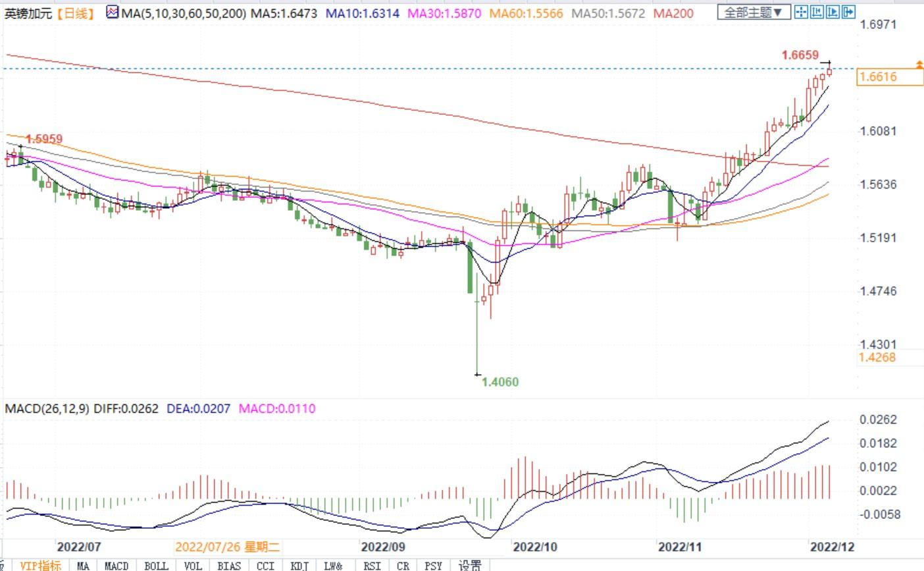Image resolution: width=924 pixels, height=571 pixels.
Task: Click the chart playback icon
Action: tap(833, 12)
